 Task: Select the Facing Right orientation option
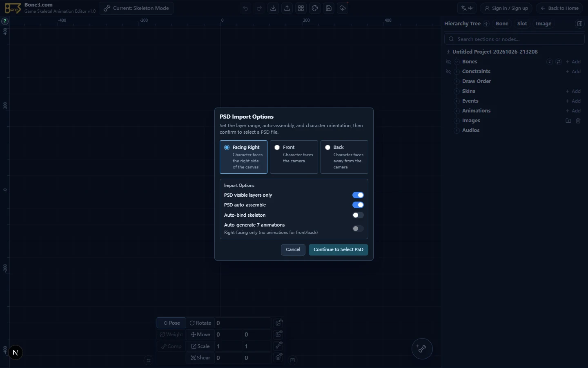click(x=243, y=157)
